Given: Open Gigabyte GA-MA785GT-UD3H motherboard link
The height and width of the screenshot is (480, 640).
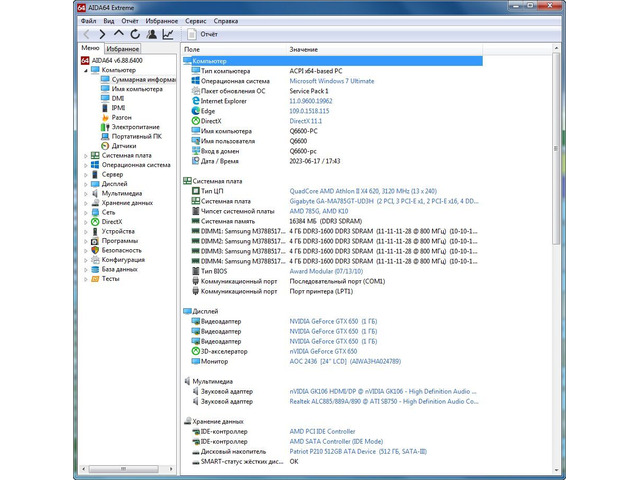Looking at the screenshot, I should click(x=384, y=201).
